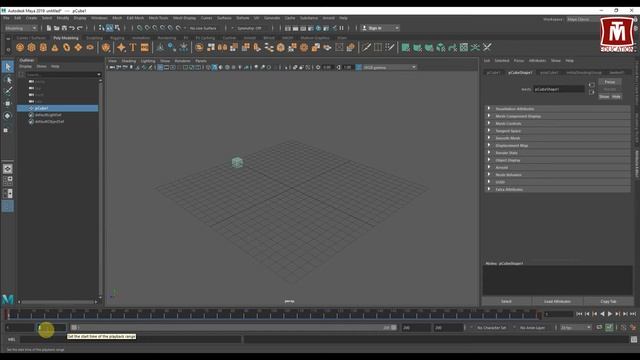Expand the Tessellation Attributes section

(558, 109)
